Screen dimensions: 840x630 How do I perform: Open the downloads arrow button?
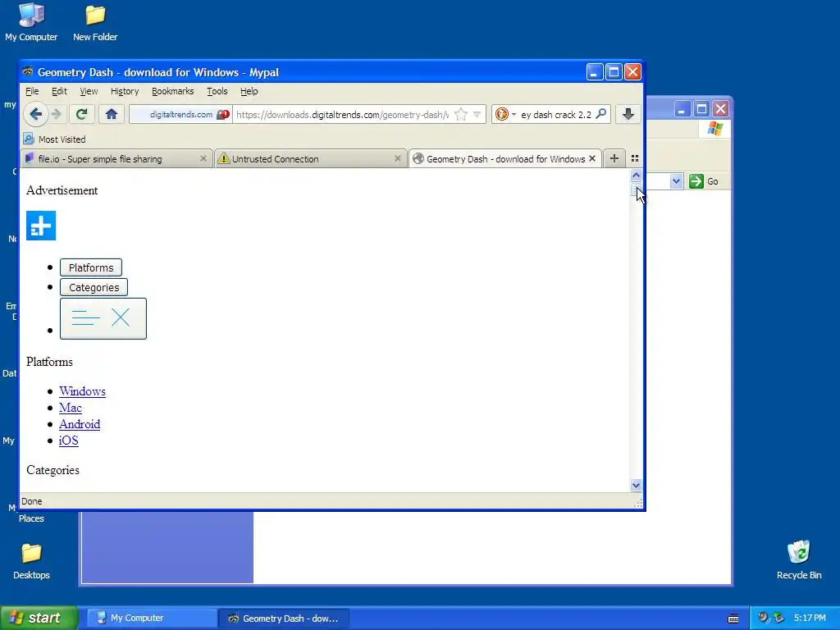point(628,114)
